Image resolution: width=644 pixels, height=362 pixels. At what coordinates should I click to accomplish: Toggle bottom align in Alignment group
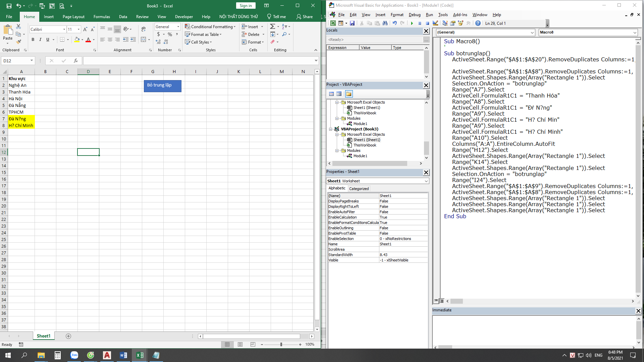pyautogui.click(x=117, y=29)
